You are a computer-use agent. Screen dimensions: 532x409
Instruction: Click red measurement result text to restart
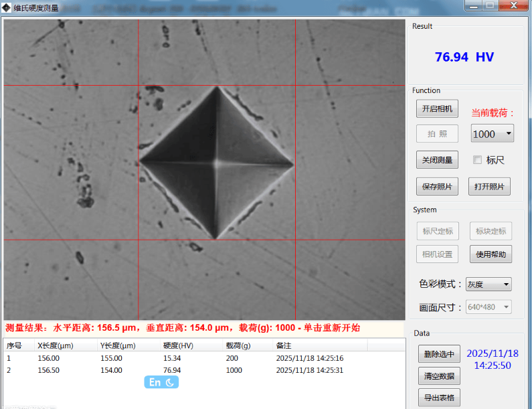pyautogui.click(x=183, y=328)
